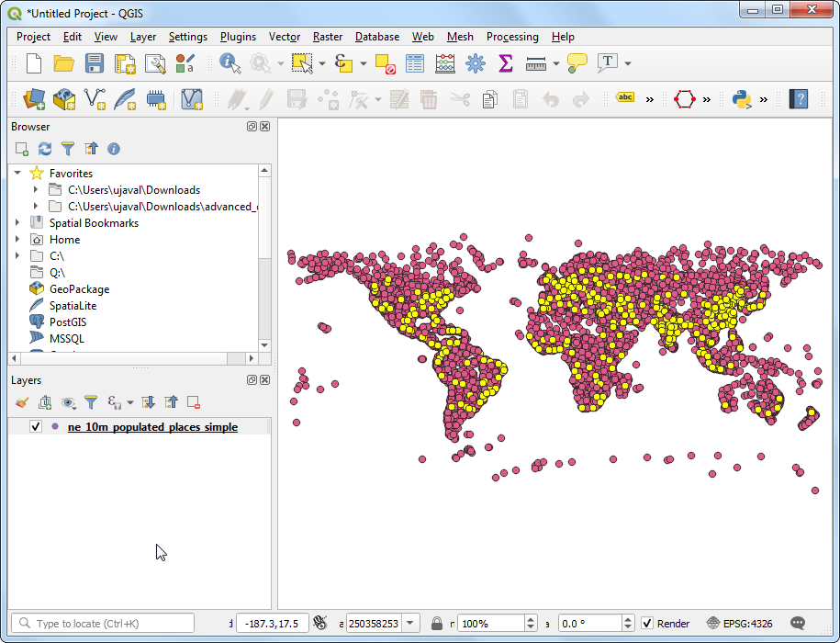Screen dimensions: 840x643
Task: Open Layer Styling panel paintbrush icon
Action: pyautogui.click(x=23, y=402)
